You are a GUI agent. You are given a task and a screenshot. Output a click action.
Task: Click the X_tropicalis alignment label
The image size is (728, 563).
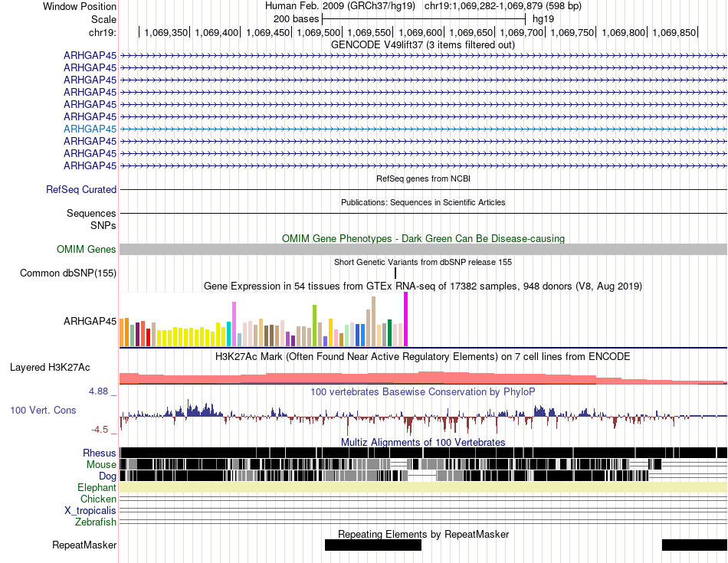tap(90, 511)
